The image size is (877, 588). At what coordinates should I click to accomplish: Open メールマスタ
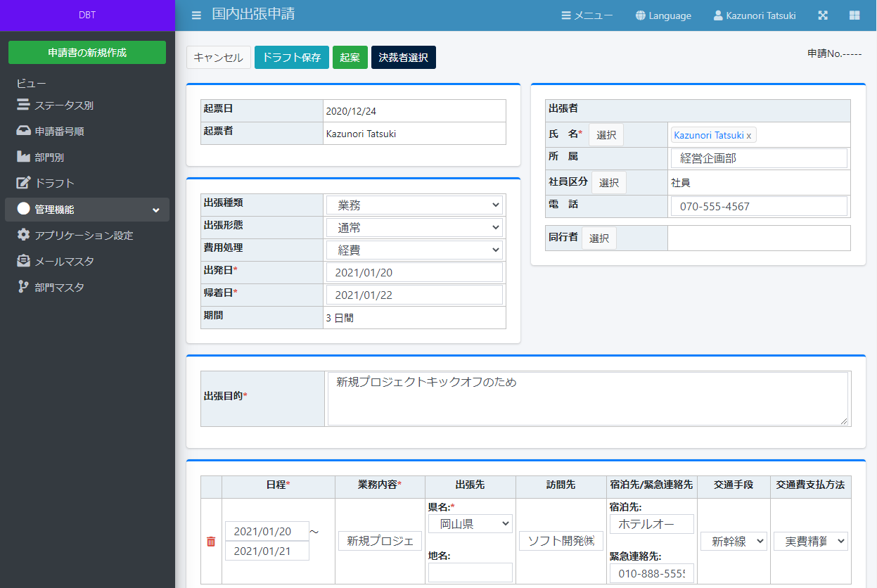point(87,262)
